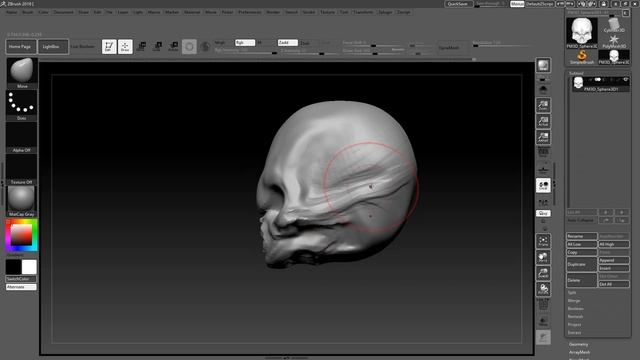Click the color picker square
640x360 pixels.
pyautogui.click(x=21, y=235)
